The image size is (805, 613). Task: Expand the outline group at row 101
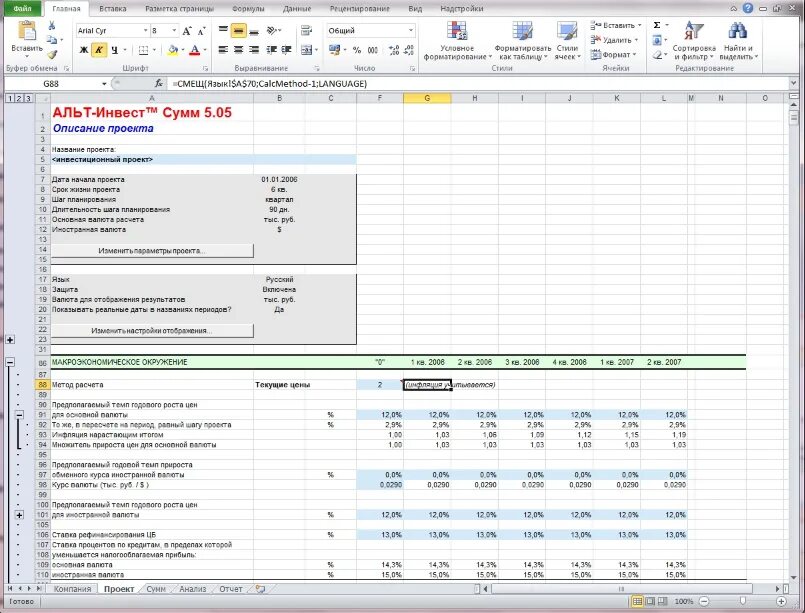[x=19, y=514]
